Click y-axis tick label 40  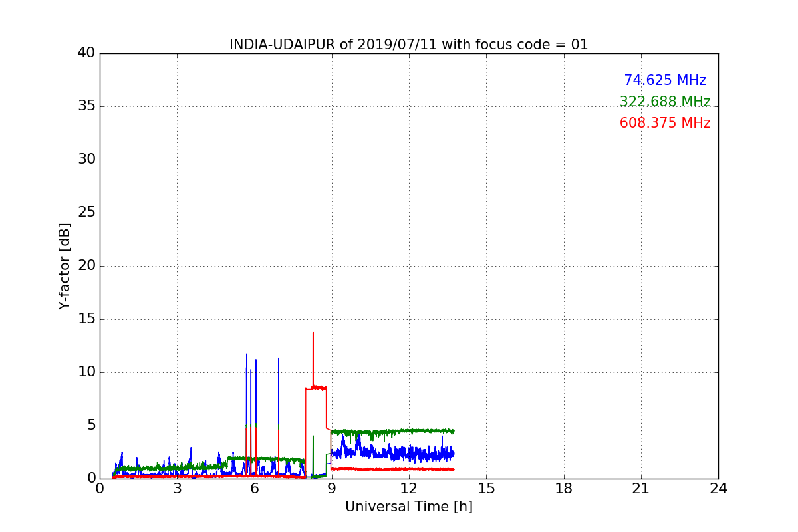(x=86, y=53)
